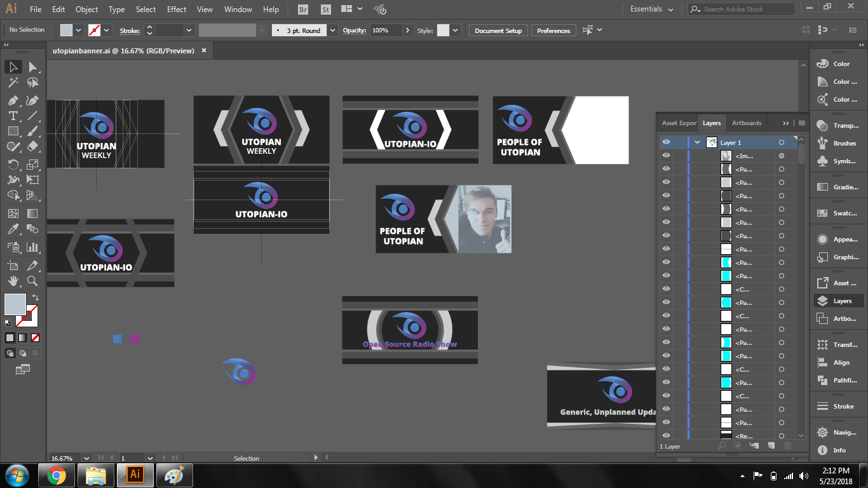Select the Perspective Grid tool

point(32,196)
